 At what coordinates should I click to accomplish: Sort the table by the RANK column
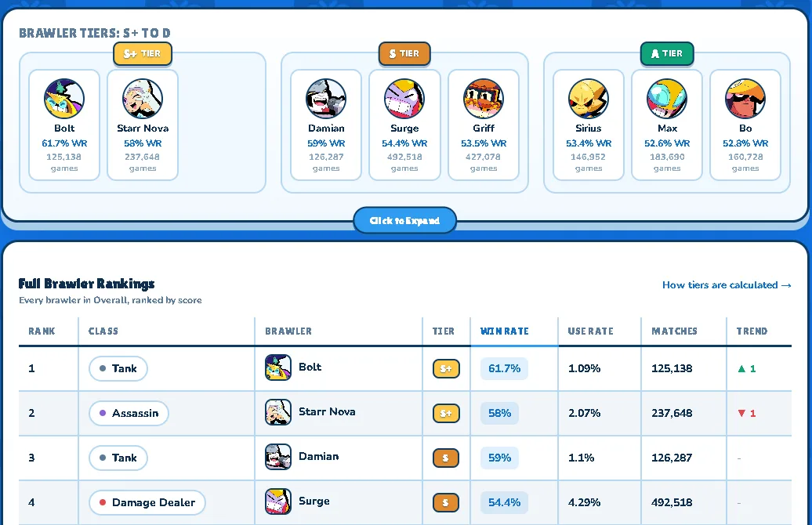click(x=42, y=331)
